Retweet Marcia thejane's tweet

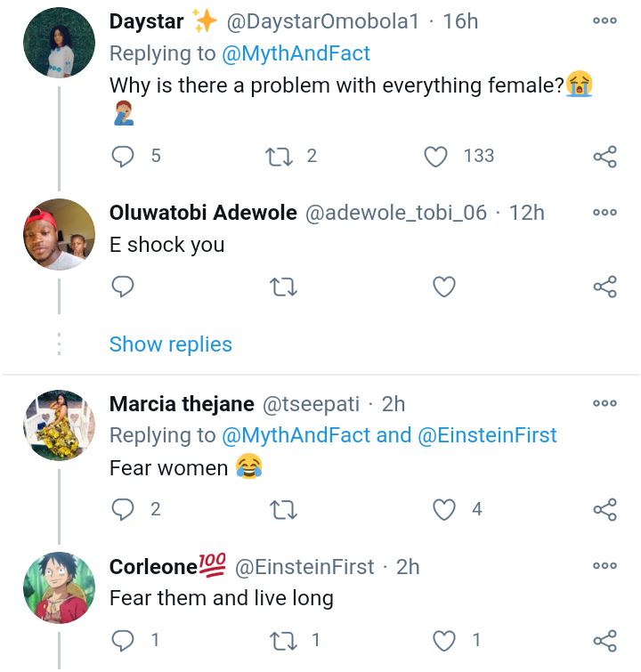pos(283,510)
